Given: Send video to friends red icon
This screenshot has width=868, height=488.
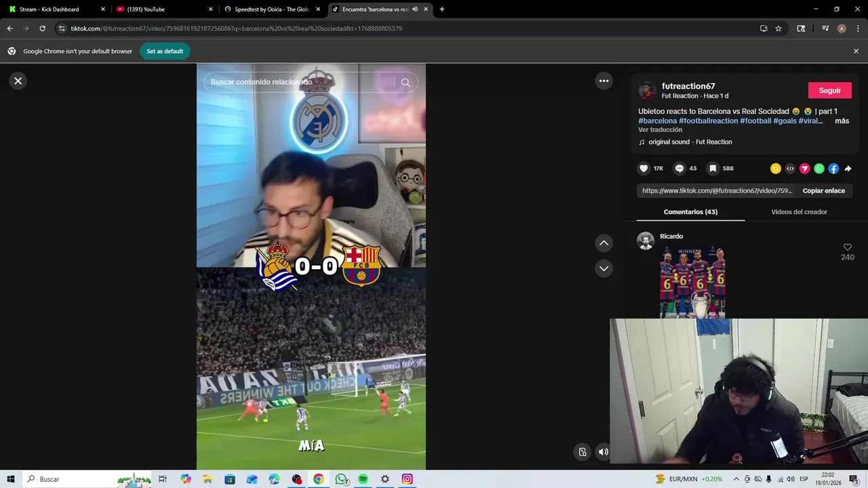Looking at the screenshot, I should [x=805, y=169].
